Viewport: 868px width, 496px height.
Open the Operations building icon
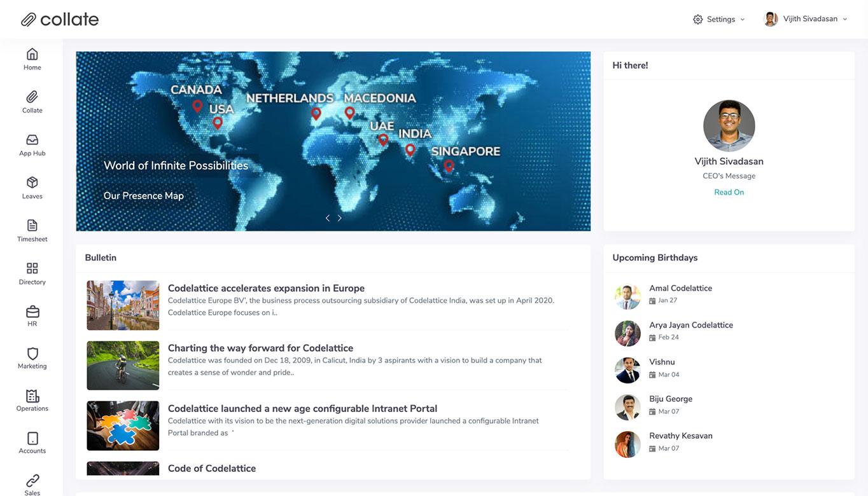point(32,396)
